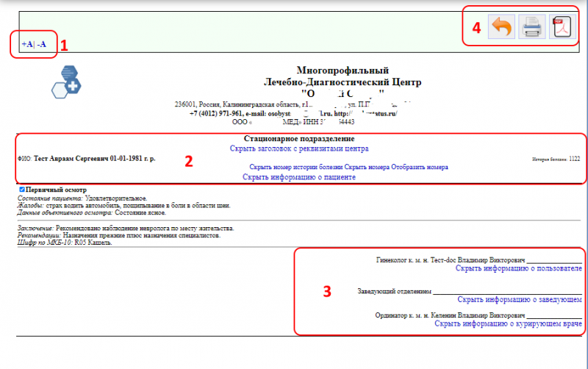Click Скрыть заголовок с реквизитами центра
This screenshot has height=369, width=588.
[299, 148]
